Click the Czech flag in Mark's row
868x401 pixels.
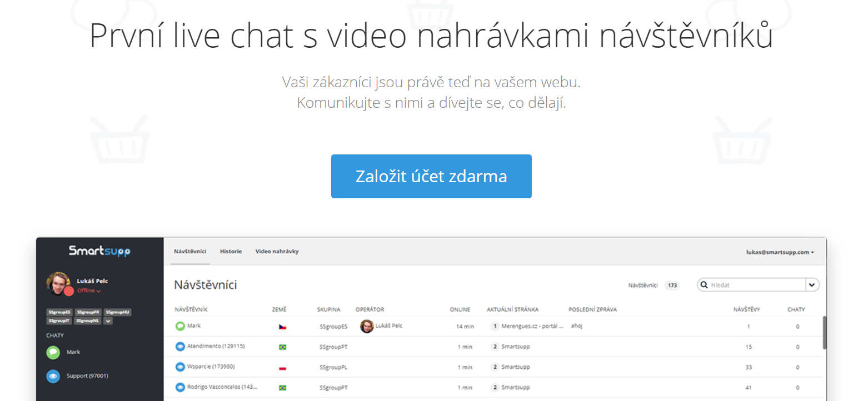pyautogui.click(x=282, y=327)
